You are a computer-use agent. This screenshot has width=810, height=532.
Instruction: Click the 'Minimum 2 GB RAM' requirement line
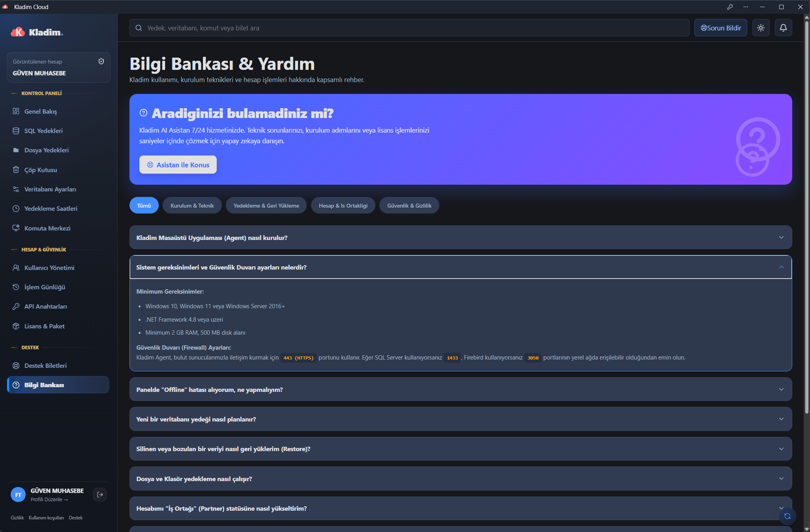pos(195,332)
